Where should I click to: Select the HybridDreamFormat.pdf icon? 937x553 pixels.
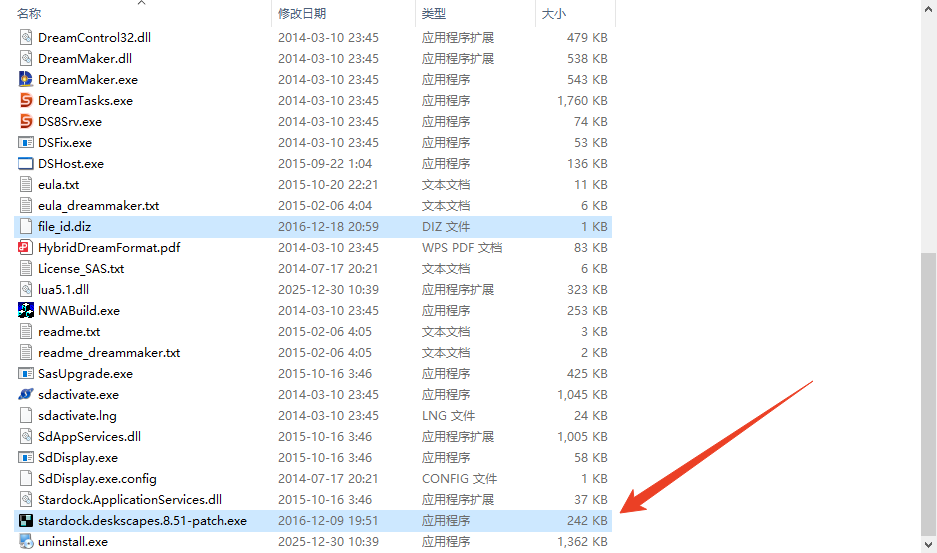click(x=27, y=248)
